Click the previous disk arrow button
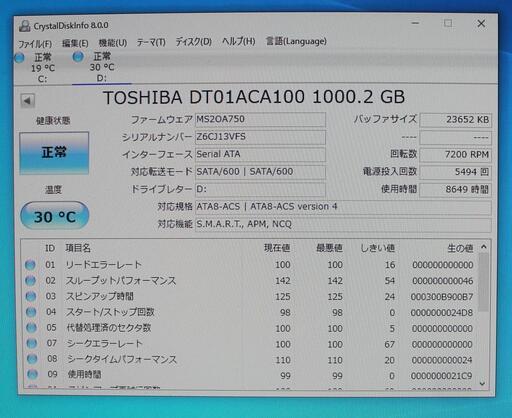The image size is (512, 418). pyautogui.click(x=27, y=100)
